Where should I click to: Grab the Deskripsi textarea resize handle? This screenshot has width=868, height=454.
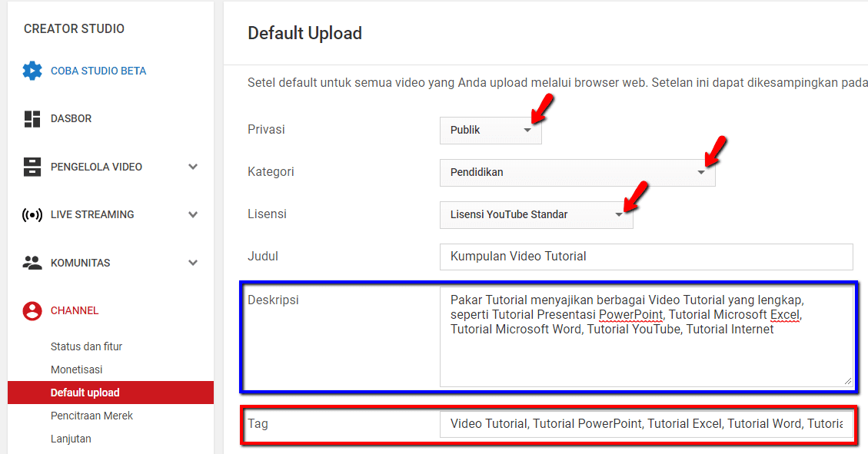847,381
